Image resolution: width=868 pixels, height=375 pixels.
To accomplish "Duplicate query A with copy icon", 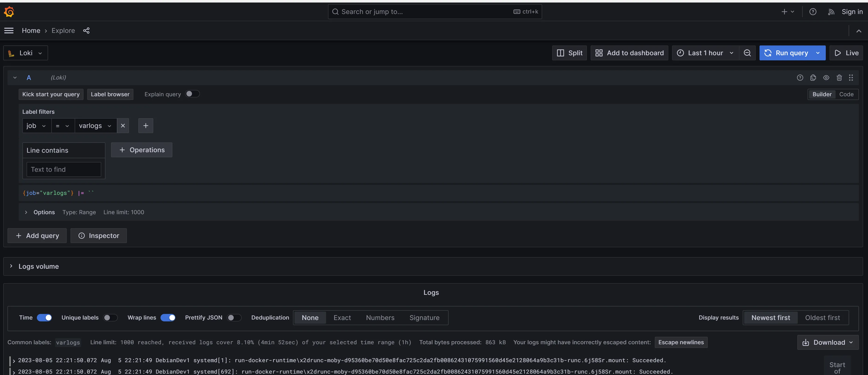I will pos(813,78).
